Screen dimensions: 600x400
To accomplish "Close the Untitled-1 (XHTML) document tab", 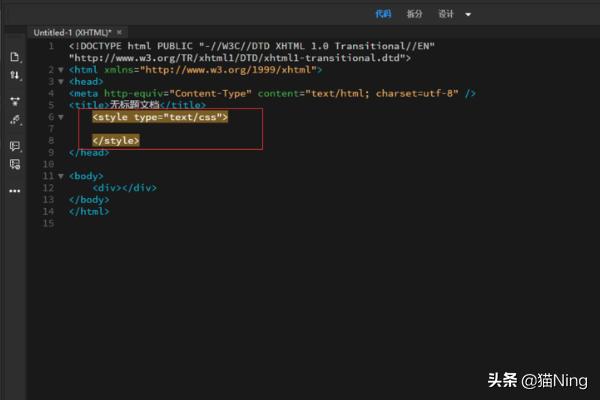I will tap(119, 33).
